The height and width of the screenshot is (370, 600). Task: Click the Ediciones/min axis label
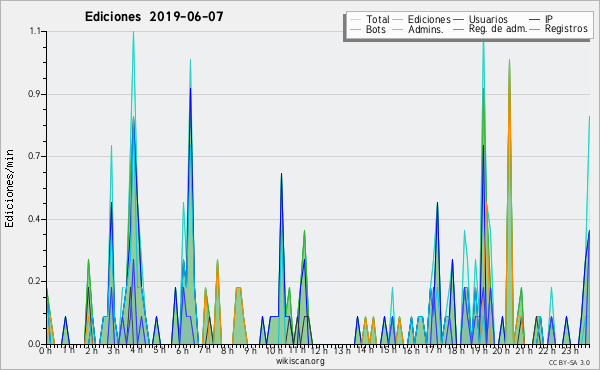coord(9,188)
